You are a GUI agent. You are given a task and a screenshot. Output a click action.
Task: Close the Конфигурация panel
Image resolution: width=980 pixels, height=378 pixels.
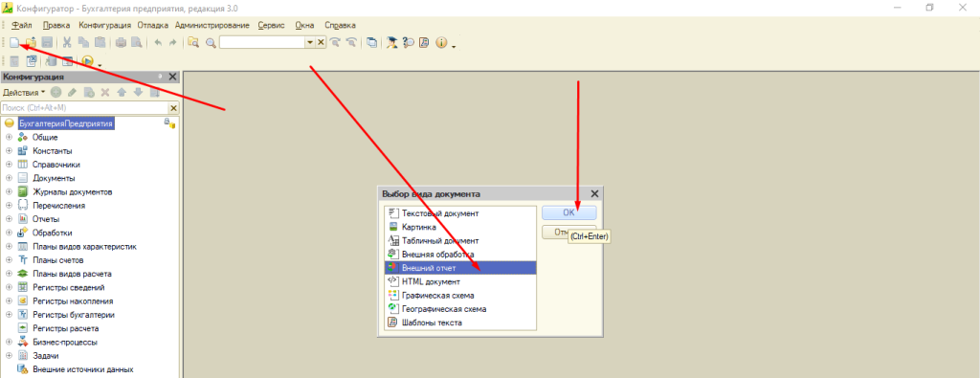coord(172,77)
